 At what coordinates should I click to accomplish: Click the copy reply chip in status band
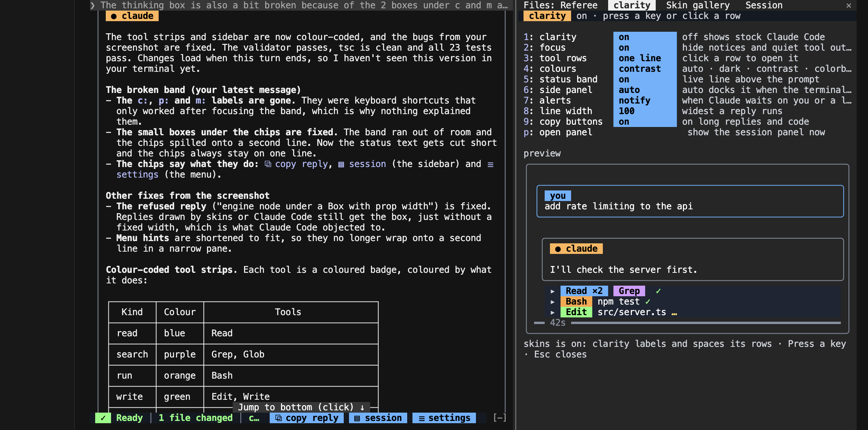tap(306, 418)
